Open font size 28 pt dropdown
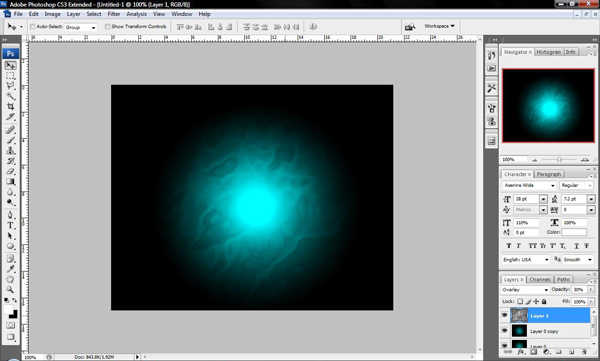 [x=543, y=199]
